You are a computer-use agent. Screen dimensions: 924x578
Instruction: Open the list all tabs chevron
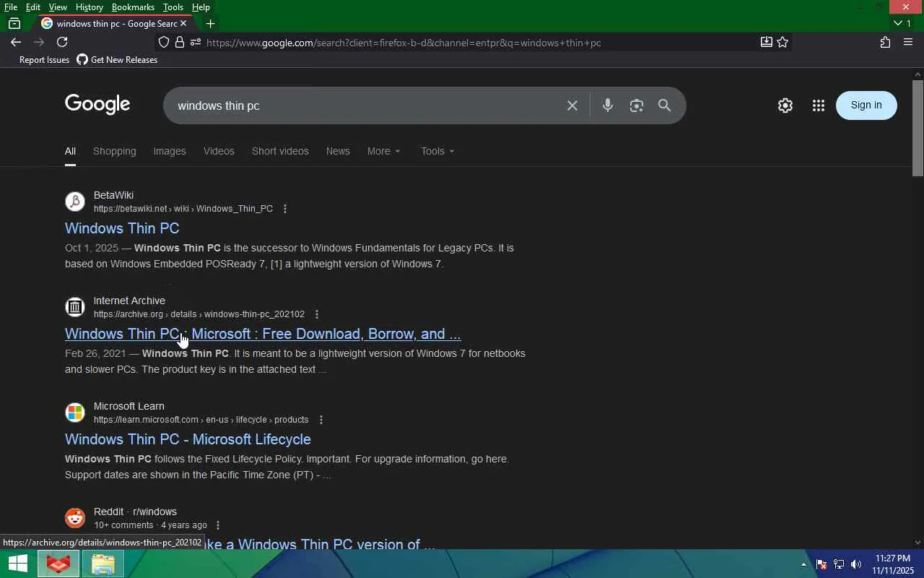[897, 24]
